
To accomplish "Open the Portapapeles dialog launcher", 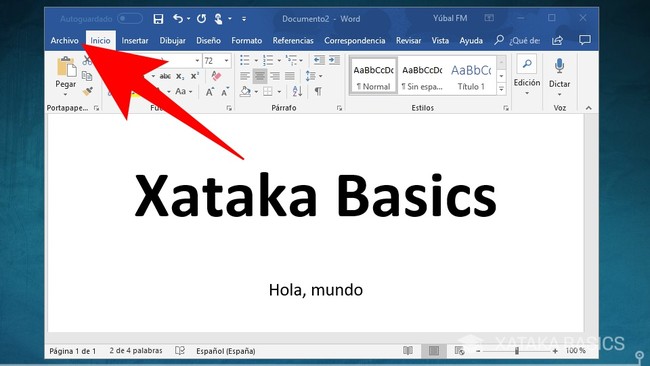I will click(96, 108).
